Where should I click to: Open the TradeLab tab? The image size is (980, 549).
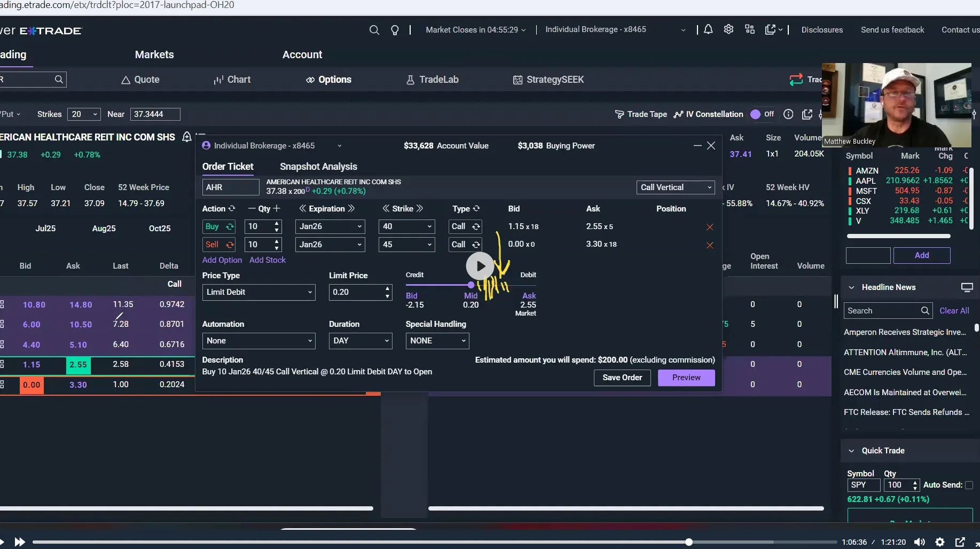(x=433, y=80)
